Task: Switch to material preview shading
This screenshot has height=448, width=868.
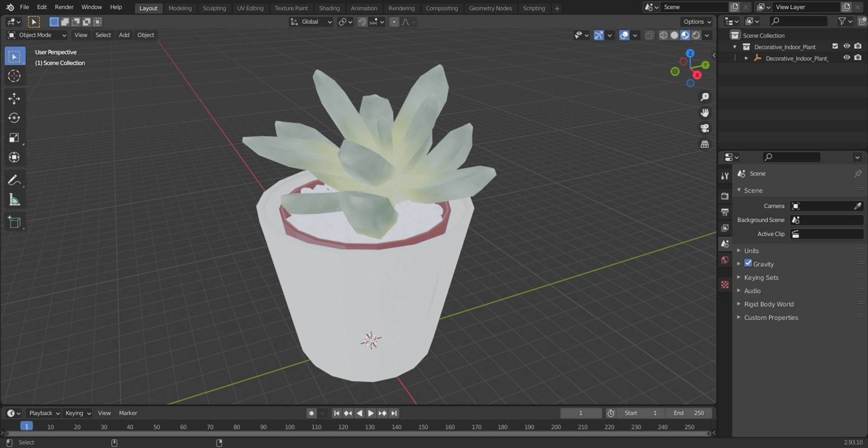Action: coord(685,35)
